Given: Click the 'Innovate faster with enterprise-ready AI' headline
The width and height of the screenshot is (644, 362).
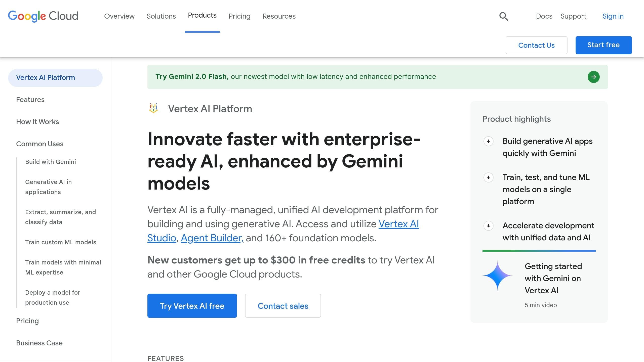Looking at the screenshot, I should [284, 161].
